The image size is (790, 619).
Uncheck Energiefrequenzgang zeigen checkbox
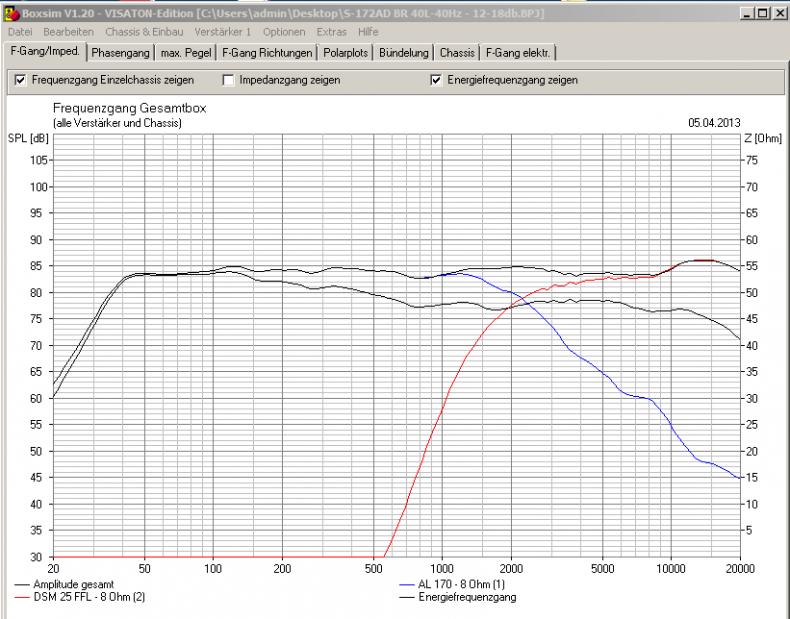pyautogui.click(x=436, y=80)
